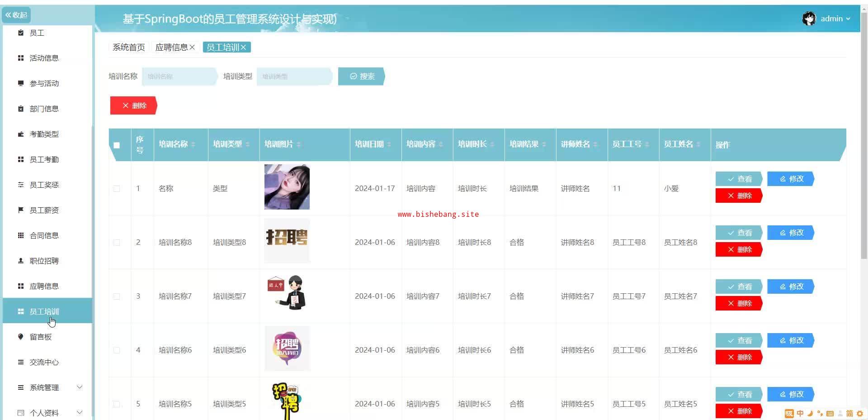Check the checkbox for row 培训名称6
This screenshot has height=420, width=868.
(117, 350)
